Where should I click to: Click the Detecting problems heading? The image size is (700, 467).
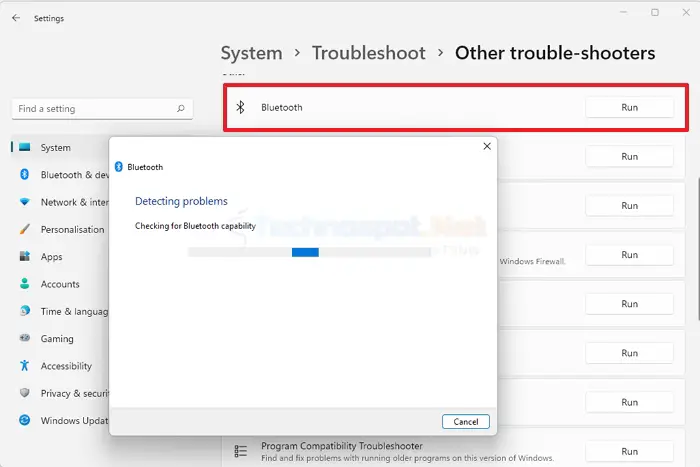(x=181, y=201)
